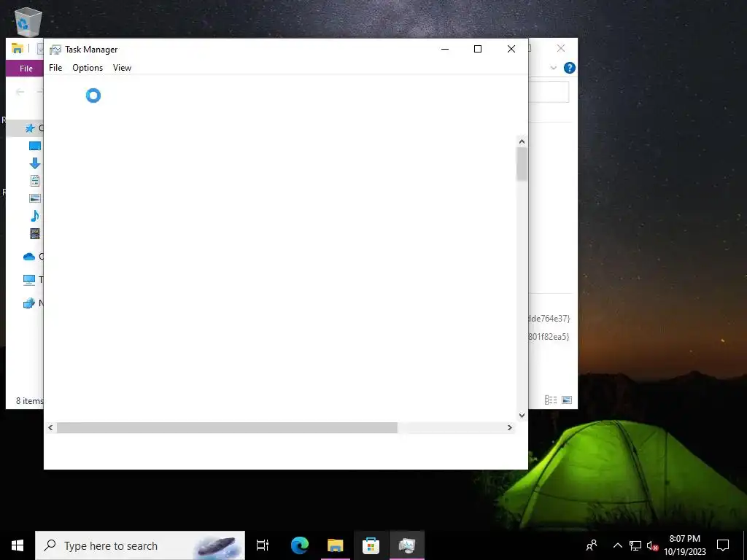Screen dimensions: 747x560
Task: Click the taskbar search box
Action: click(140, 545)
